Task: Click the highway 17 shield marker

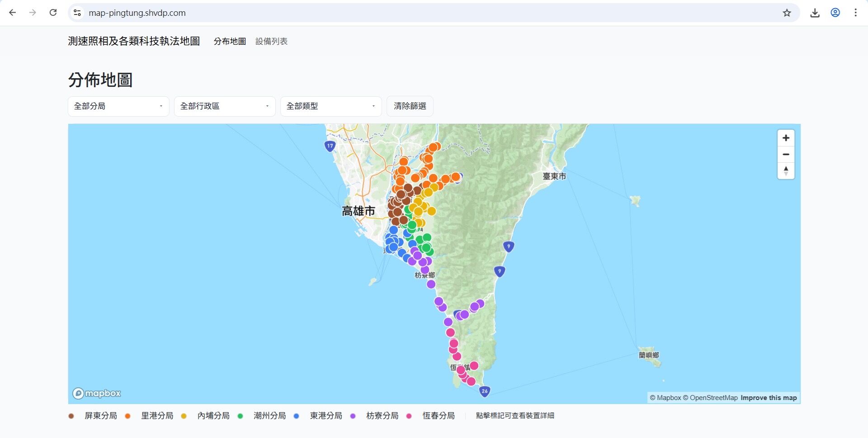Action: 330,146
